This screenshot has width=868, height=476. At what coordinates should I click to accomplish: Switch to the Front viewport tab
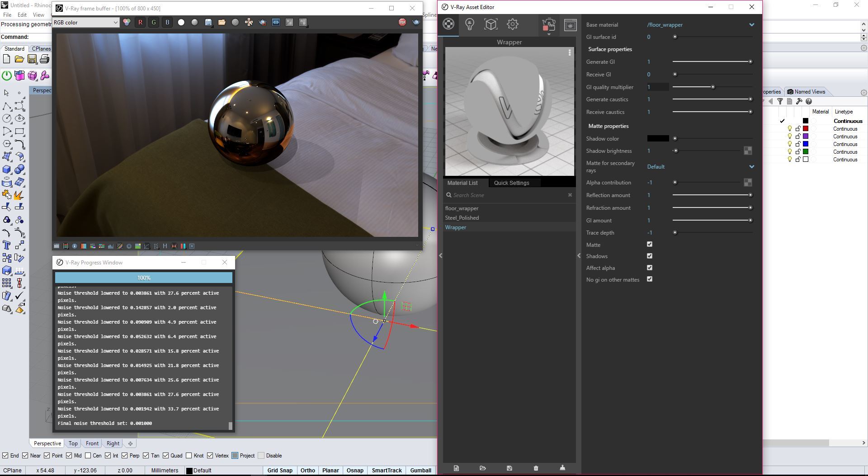(92, 443)
